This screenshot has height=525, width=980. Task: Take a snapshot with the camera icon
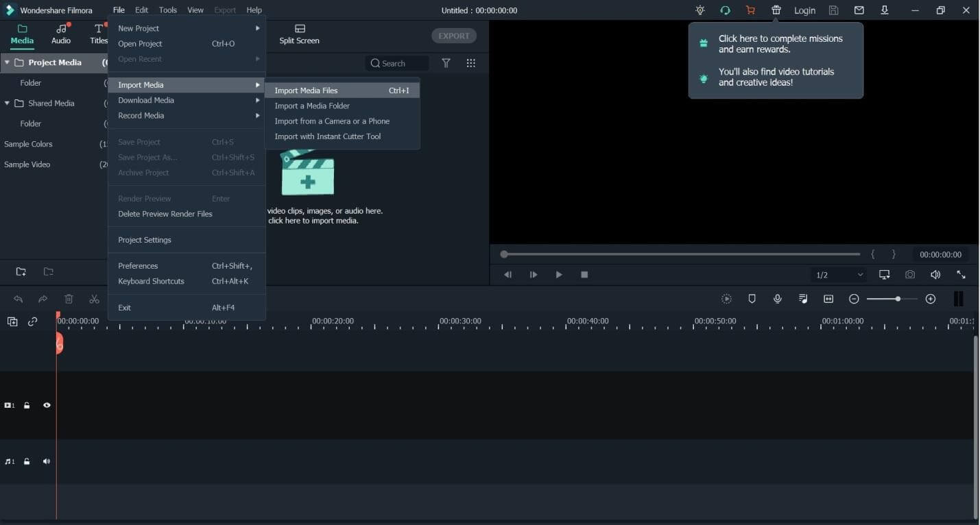[x=910, y=274]
